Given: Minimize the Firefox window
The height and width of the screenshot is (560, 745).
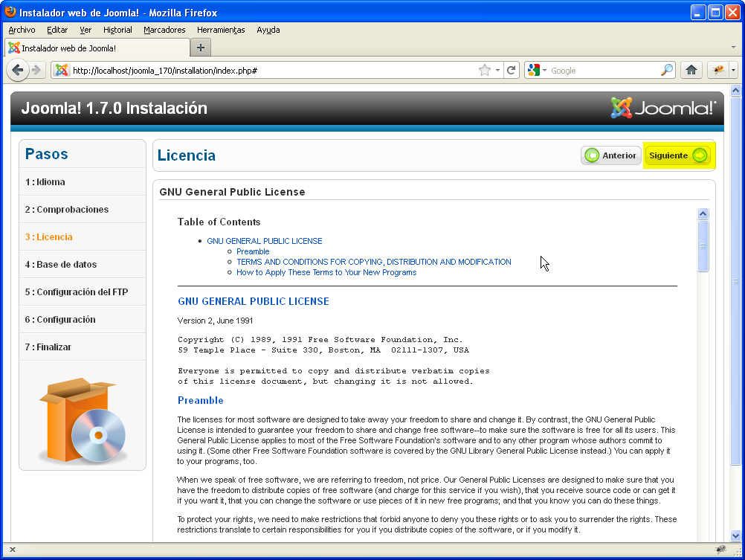Looking at the screenshot, I should pos(697,12).
